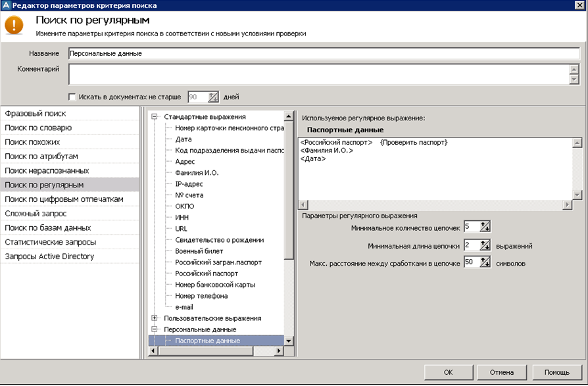Expand 'Пользовательские выражения' tree node
The width and height of the screenshot is (588, 386).
155,318
